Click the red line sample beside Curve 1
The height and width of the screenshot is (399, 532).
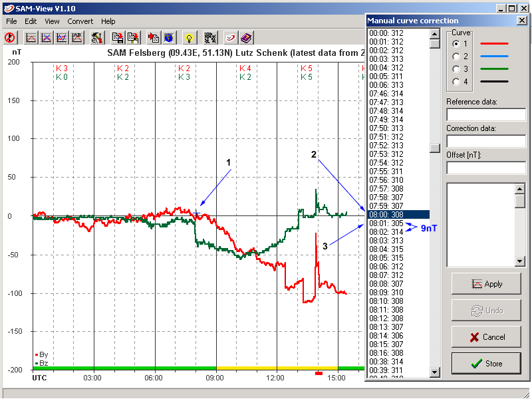click(494, 44)
